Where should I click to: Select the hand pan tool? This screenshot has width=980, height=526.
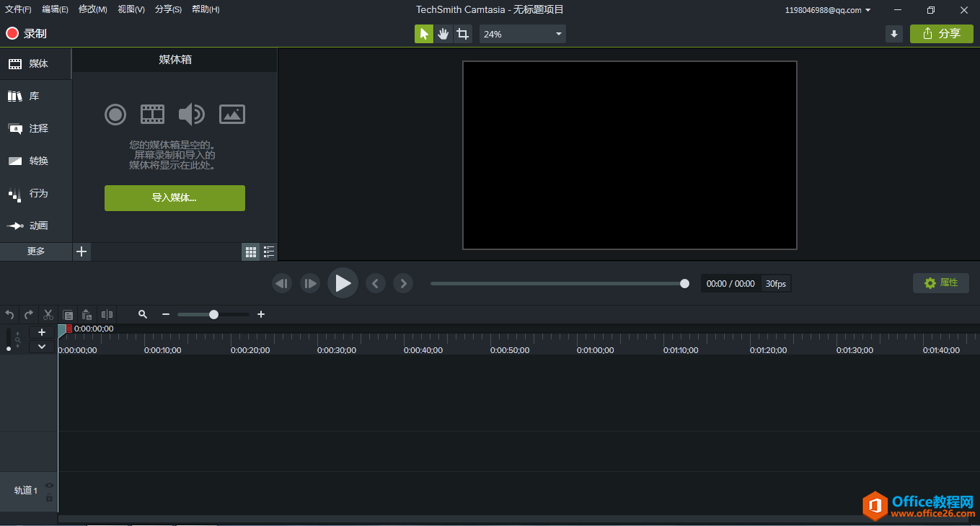click(443, 34)
